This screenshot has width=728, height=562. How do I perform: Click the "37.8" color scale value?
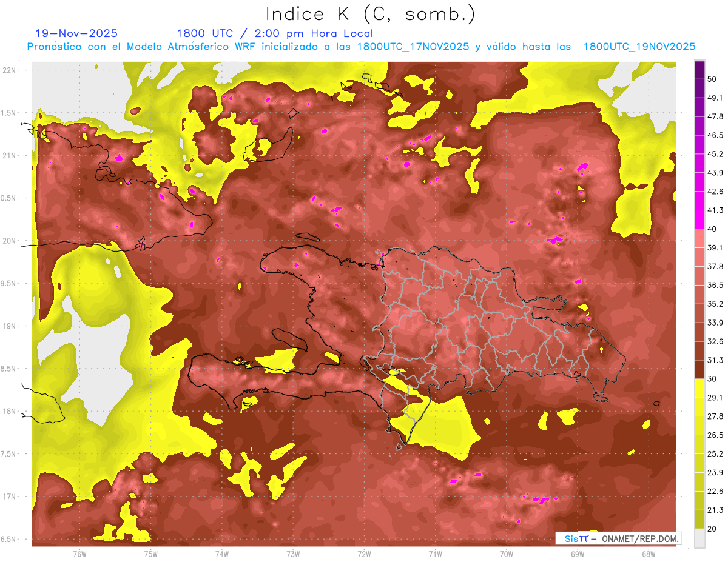tap(715, 266)
